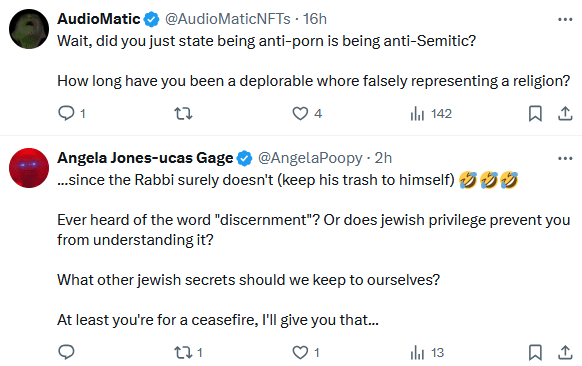The image size is (582, 366).
Task: Open AudioMatic display name link
Action: pyautogui.click(x=98, y=19)
